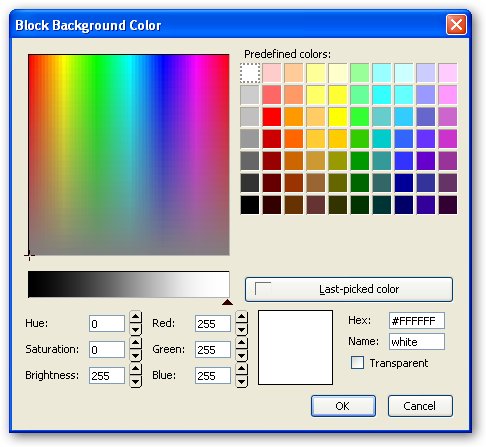486x447 pixels.
Task: Select the dark navy blue swatch
Action: click(404, 205)
